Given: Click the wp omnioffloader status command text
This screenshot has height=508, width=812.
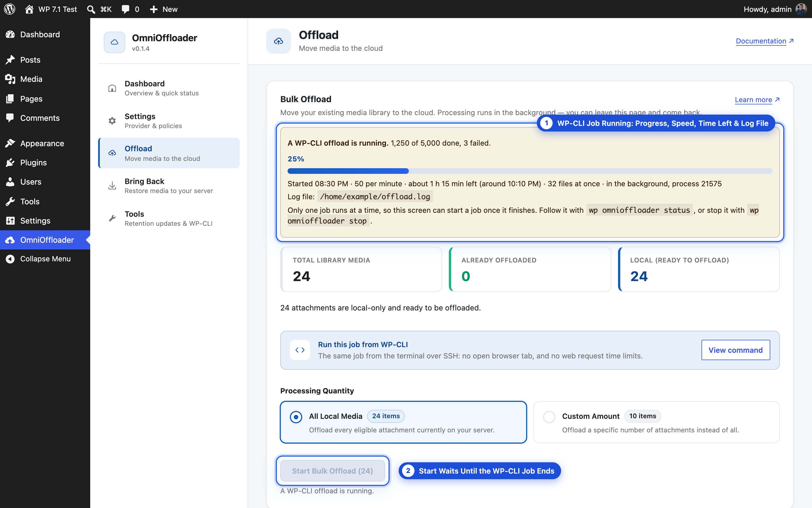Looking at the screenshot, I should point(639,210).
